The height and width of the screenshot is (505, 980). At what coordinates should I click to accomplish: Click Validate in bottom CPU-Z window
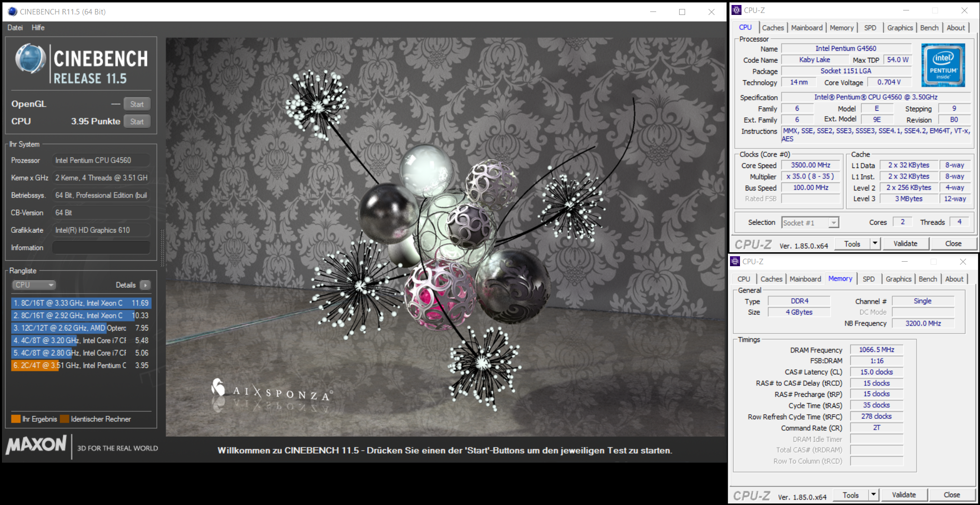(904, 495)
